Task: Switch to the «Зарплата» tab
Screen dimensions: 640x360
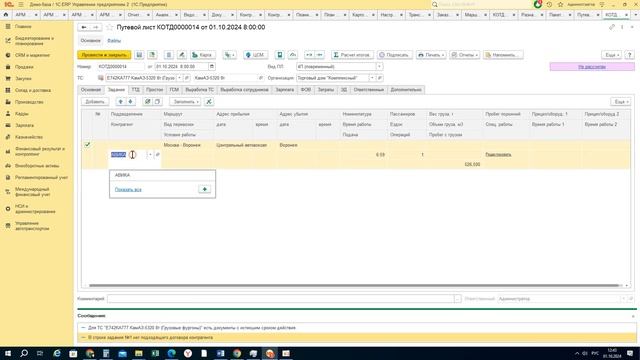Action: click(x=284, y=90)
